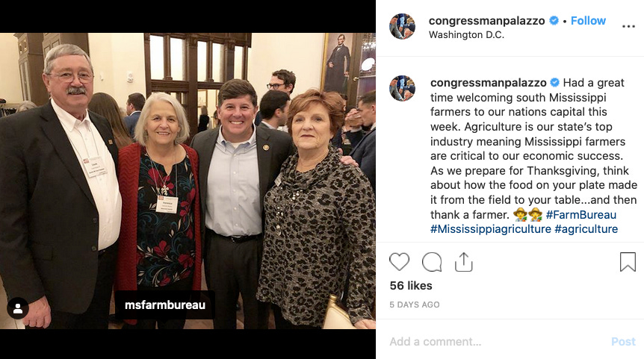The width and height of the screenshot is (644, 359).
Task: Open comments with the speech bubble icon
Action: pos(432,262)
